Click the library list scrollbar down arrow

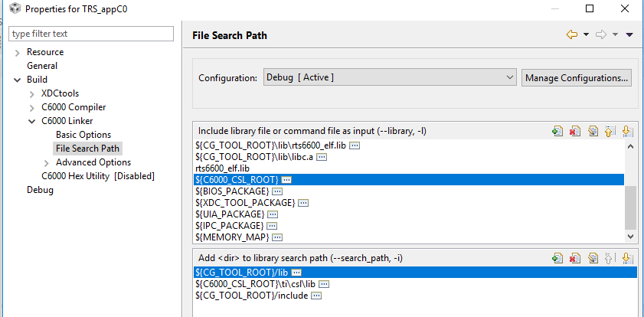click(630, 238)
